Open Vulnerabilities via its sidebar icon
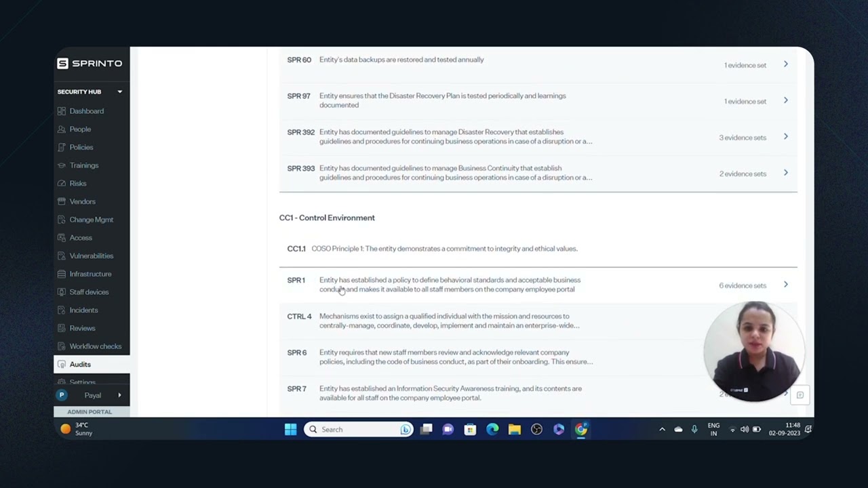The height and width of the screenshot is (488, 868). [62, 256]
